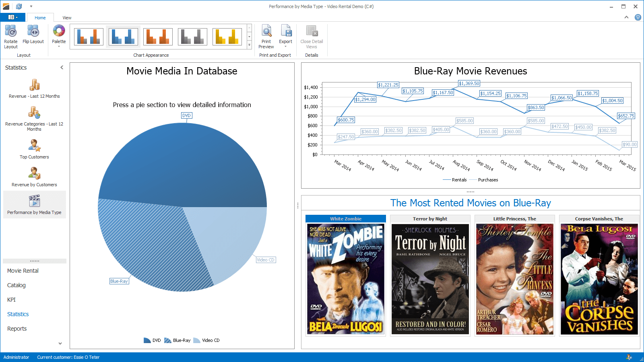Click Administrator in status bar
The height and width of the screenshot is (362, 644).
[x=17, y=357]
